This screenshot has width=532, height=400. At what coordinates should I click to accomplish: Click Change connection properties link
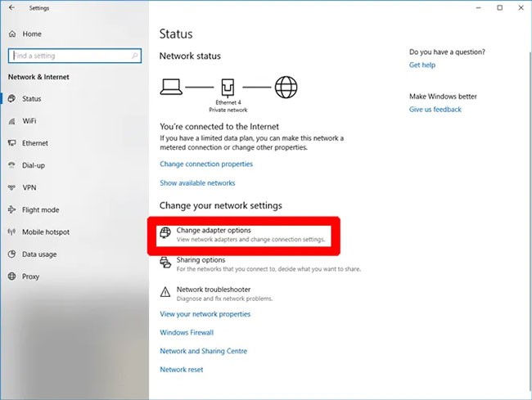coord(206,164)
